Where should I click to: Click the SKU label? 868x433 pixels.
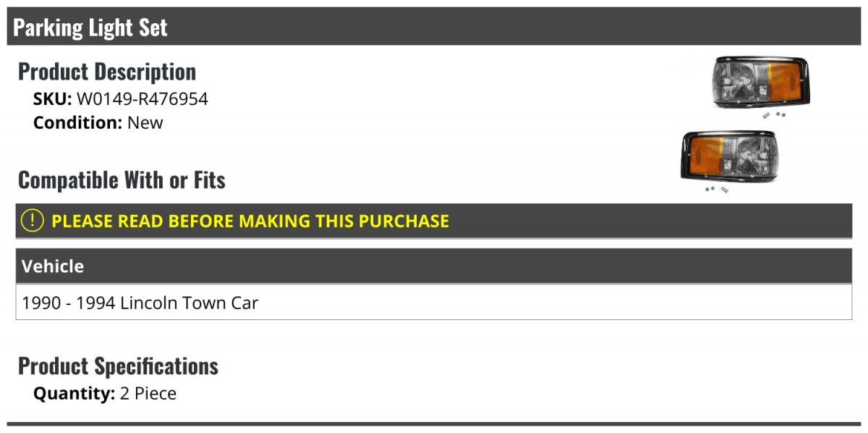point(53,99)
